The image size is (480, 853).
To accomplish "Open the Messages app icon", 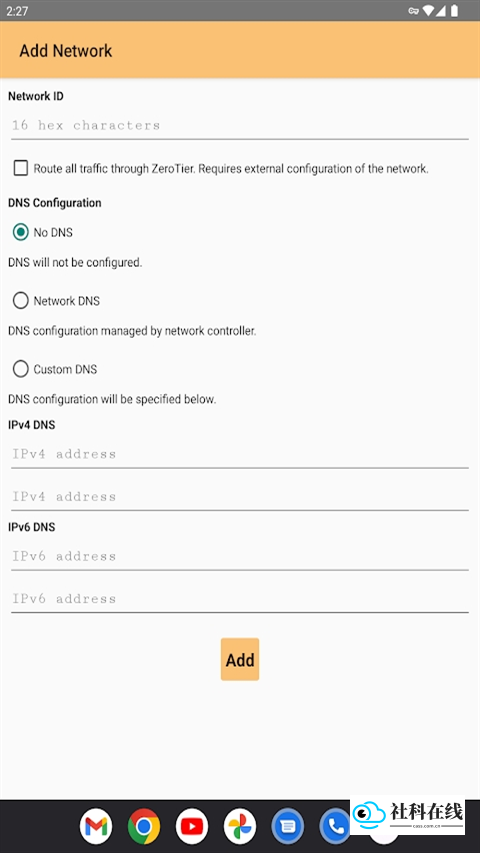I will click(x=288, y=826).
